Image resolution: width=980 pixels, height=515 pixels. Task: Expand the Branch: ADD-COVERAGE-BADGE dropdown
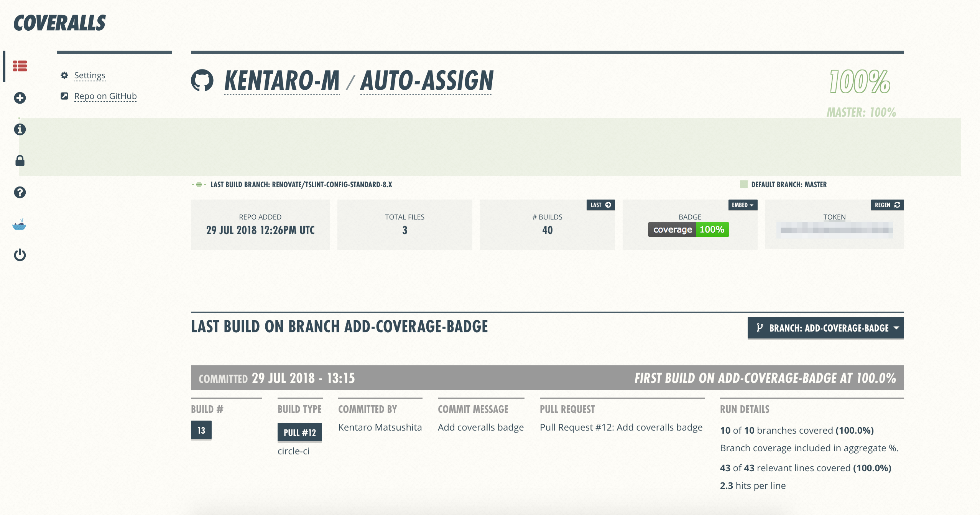826,328
